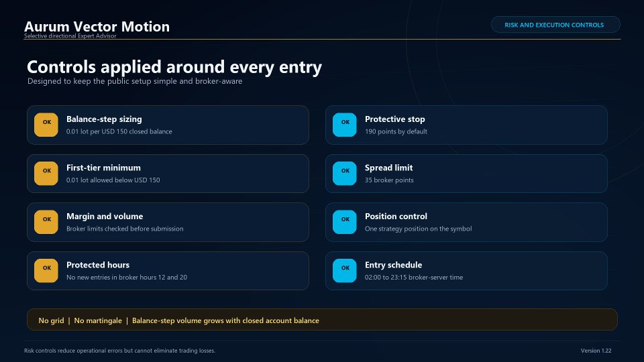
Task: Click the Aurum Vector Motion title
Action: 97,27
